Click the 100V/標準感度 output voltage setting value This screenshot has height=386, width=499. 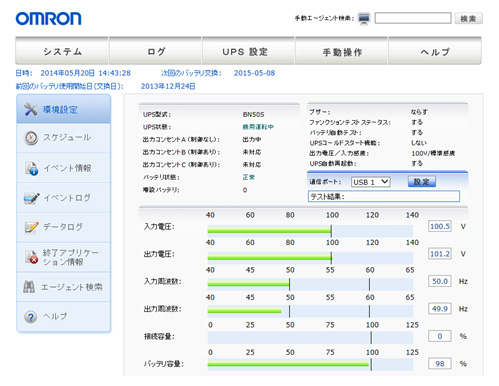click(x=433, y=153)
